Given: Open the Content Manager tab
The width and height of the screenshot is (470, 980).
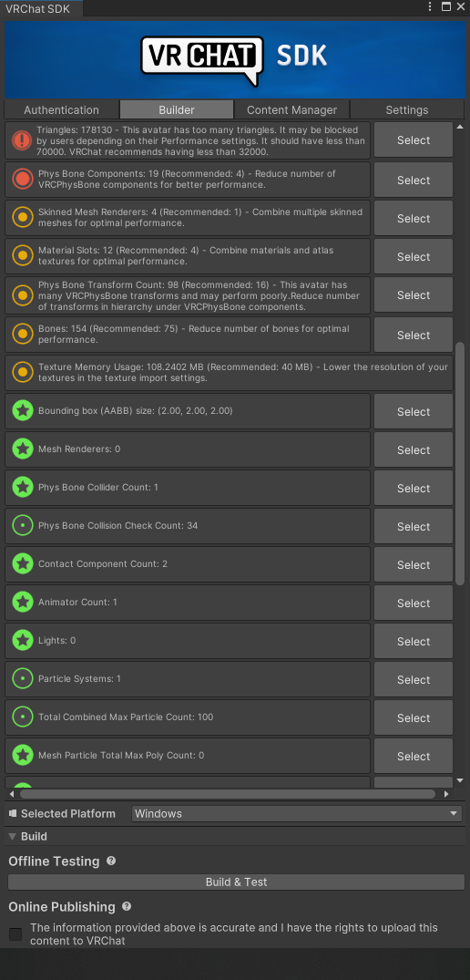Looking at the screenshot, I should point(291,110).
